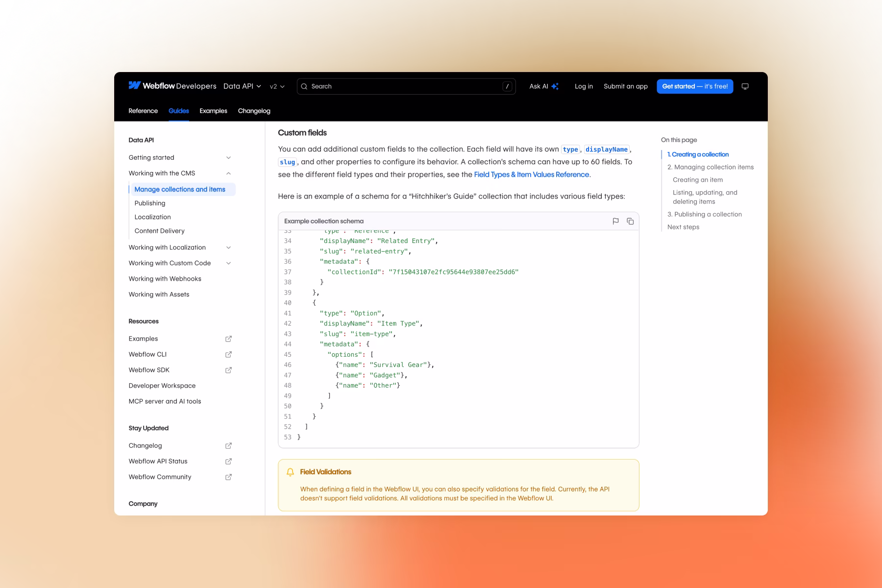Click the Webflow Community link
The height and width of the screenshot is (588, 882).
tap(160, 477)
